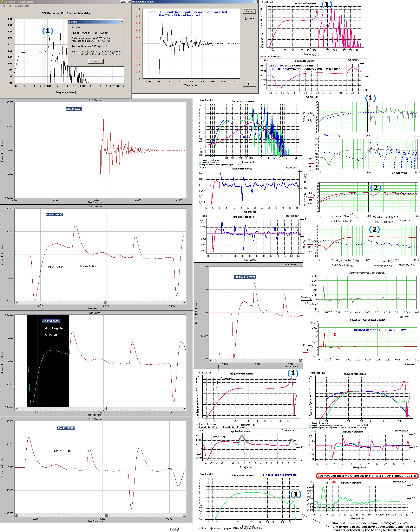Click left scroll arrow under Pre-Pulse/Main-Pulse waveform
Viewport: 420px width, 532px height.
click(17, 302)
